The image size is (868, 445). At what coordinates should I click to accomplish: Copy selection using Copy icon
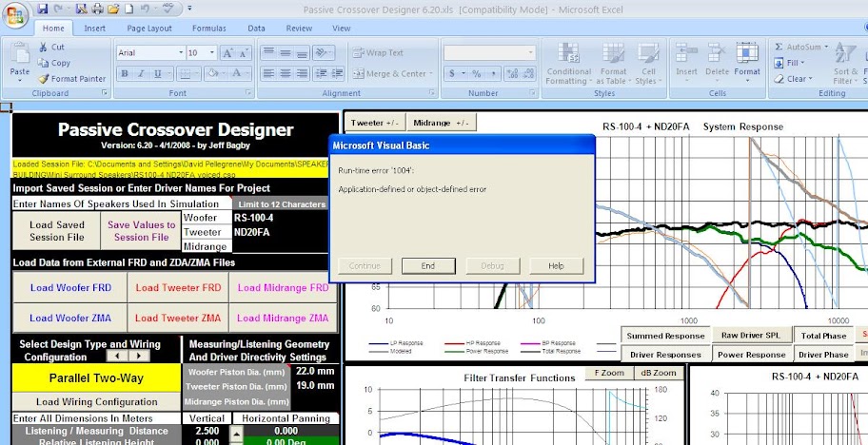[43, 63]
